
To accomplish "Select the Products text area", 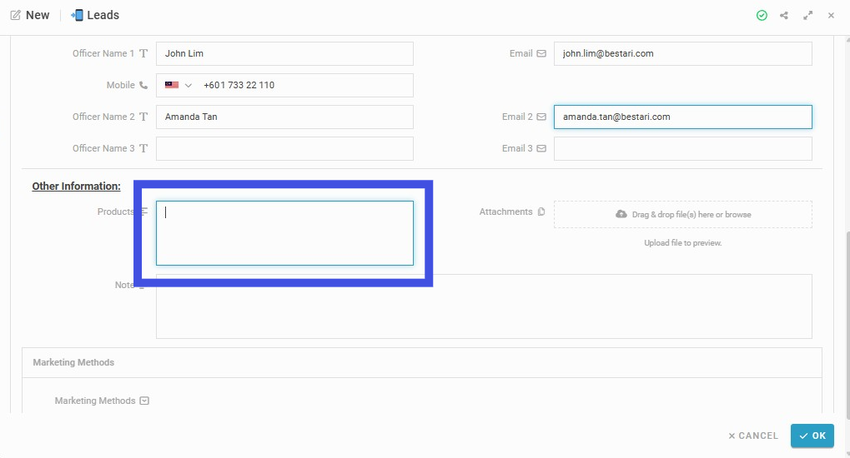I will pos(285,233).
